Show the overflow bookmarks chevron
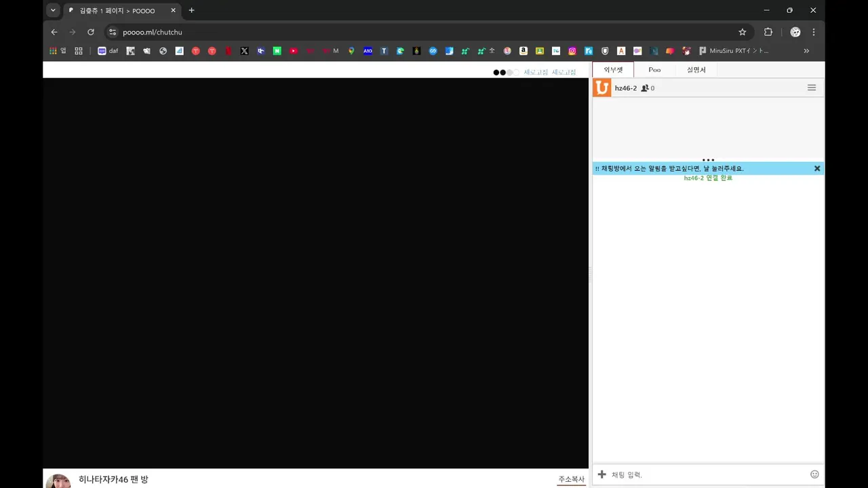The width and height of the screenshot is (868, 488). [x=806, y=51]
